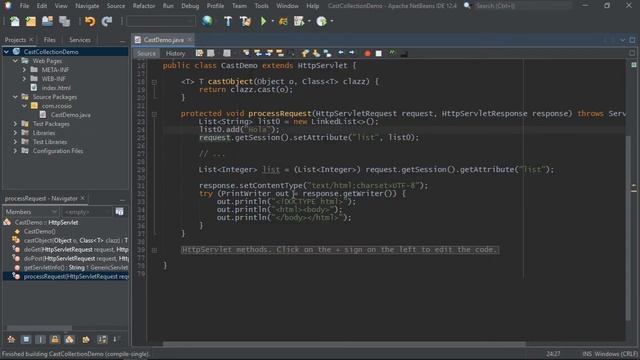Expand the Test Packages node
The width and height of the screenshot is (640, 360).
[x=15, y=124]
